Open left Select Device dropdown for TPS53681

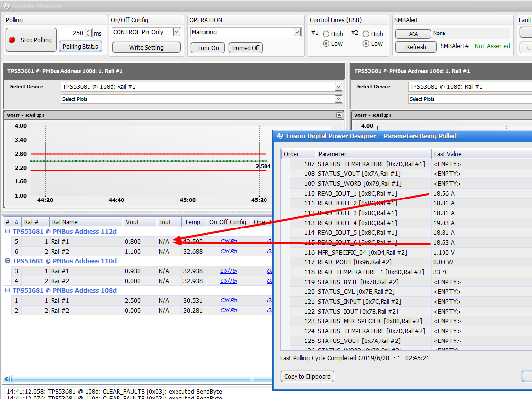[338, 87]
